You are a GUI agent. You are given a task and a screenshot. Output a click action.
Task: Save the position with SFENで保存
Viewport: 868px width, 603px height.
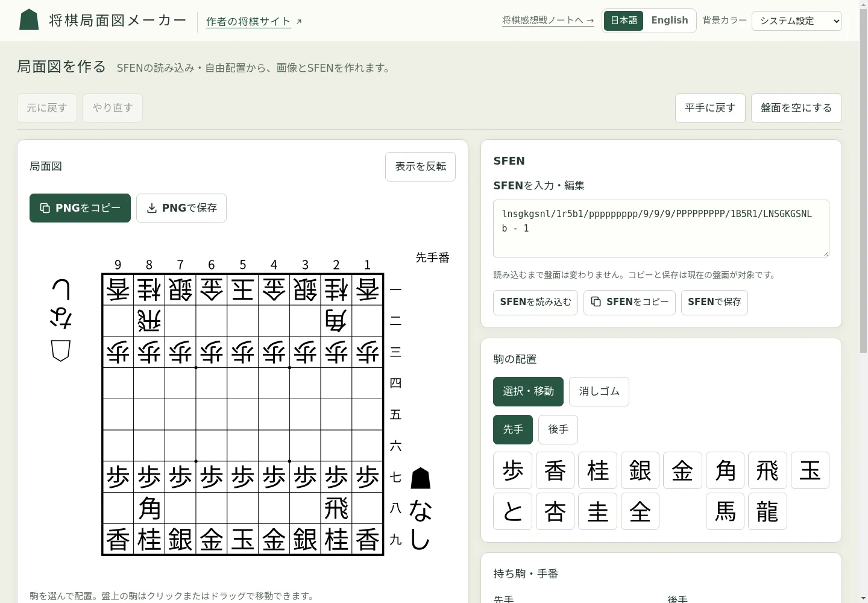click(x=715, y=302)
